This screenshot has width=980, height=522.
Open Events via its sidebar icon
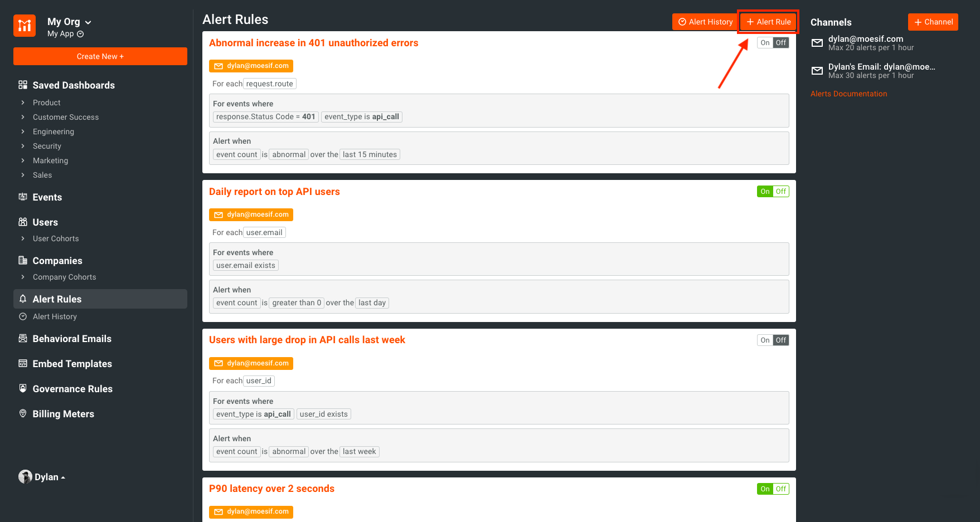point(23,197)
